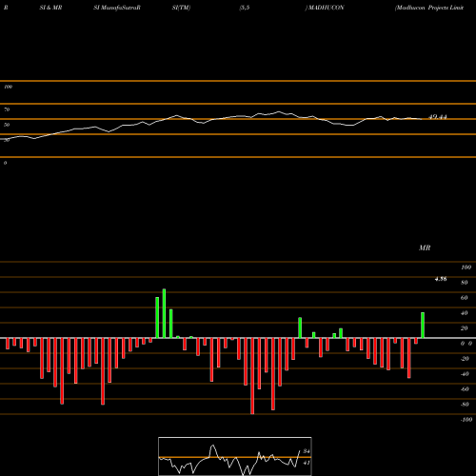
Task: Click the MR axis '-100' label
Action: (466, 420)
